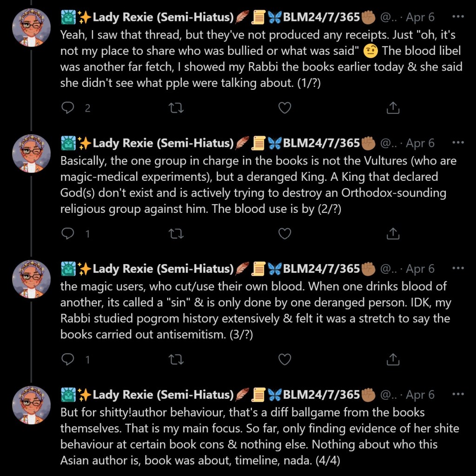This screenshot has width=476, height=476.
Task: Share the last tweet (4/4)
Action: [393, 470]
